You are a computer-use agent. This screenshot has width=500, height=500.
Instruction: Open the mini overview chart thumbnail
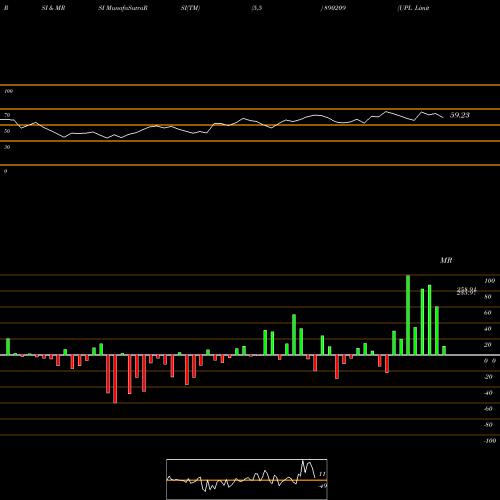tap(247, 479)
